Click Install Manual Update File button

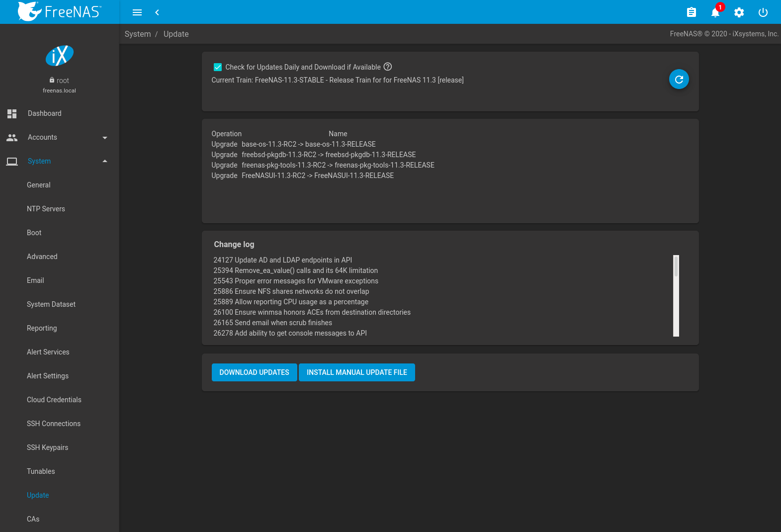[356, 372]
